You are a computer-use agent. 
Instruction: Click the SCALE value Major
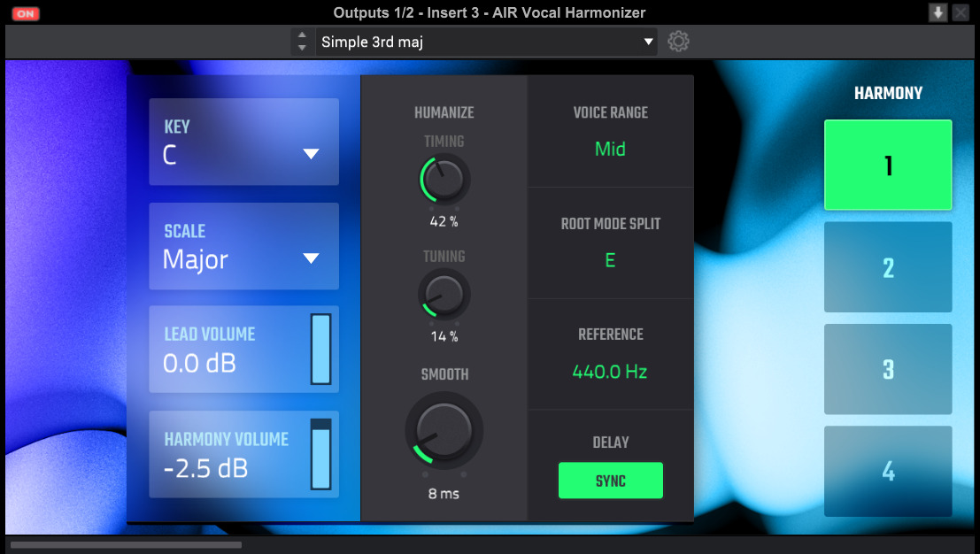click(196, 260)
